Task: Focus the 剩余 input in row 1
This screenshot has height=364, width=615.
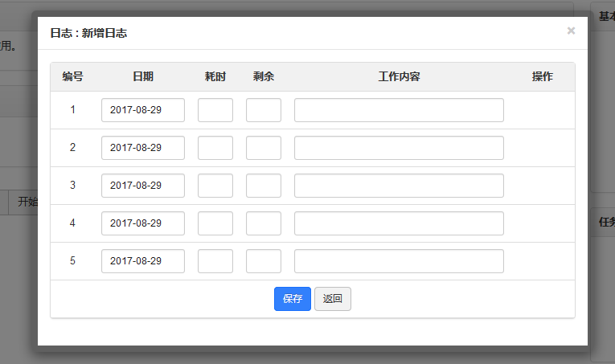Action: point(264,110)
